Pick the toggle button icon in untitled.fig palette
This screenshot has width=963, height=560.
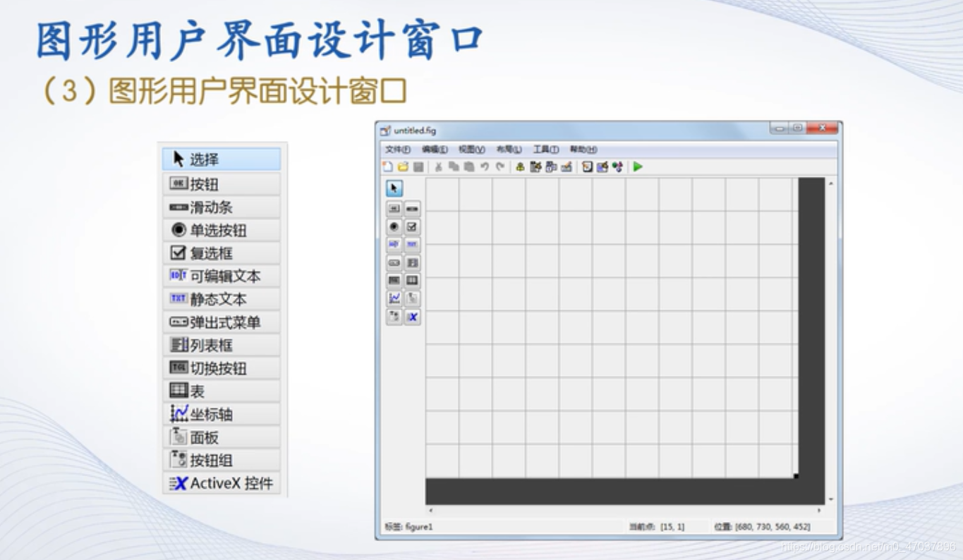tap(394, 280)
